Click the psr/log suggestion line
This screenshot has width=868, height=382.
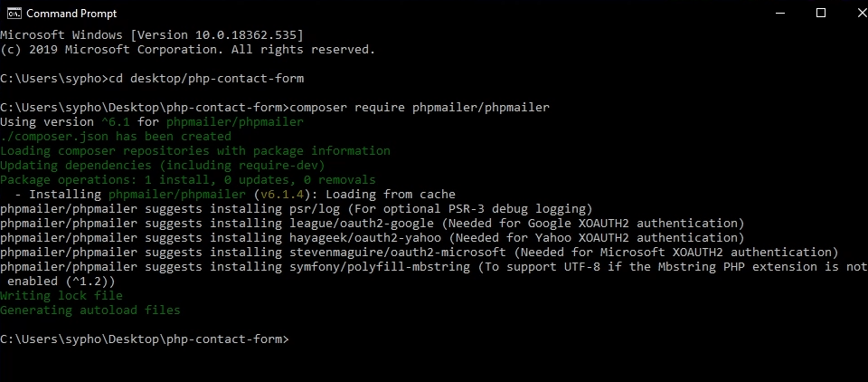pos(296,209)
